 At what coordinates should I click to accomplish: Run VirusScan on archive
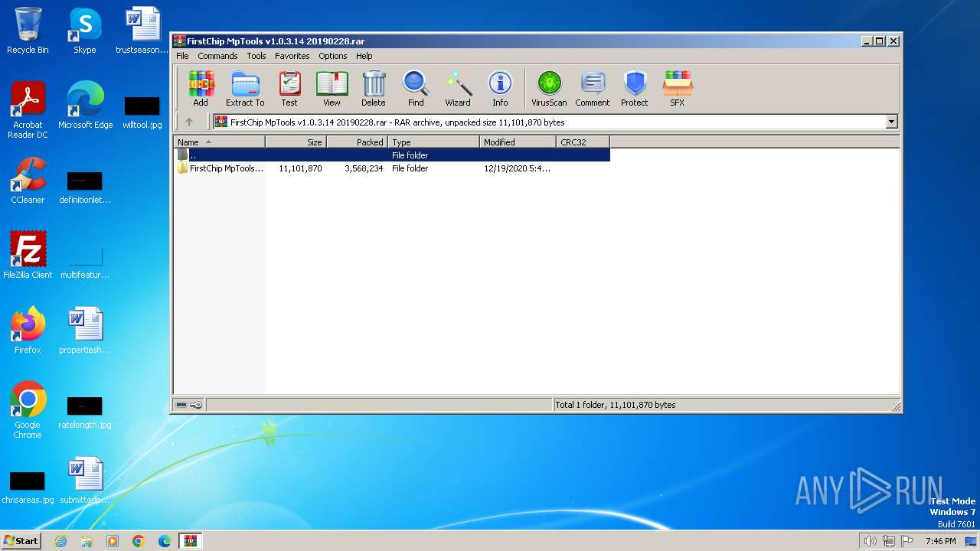tap(549, 88)
